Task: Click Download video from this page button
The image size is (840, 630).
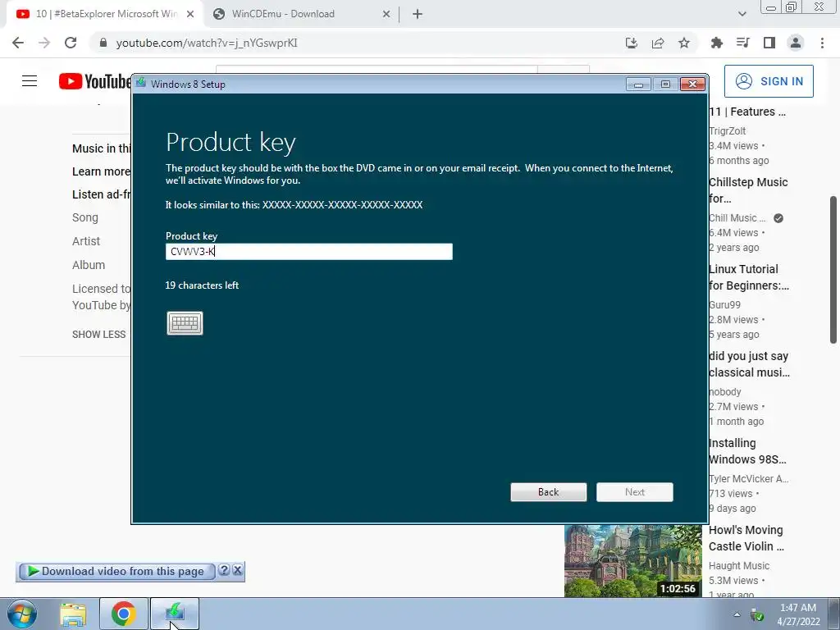Action: pyautogui.click(x=116, y=571)
